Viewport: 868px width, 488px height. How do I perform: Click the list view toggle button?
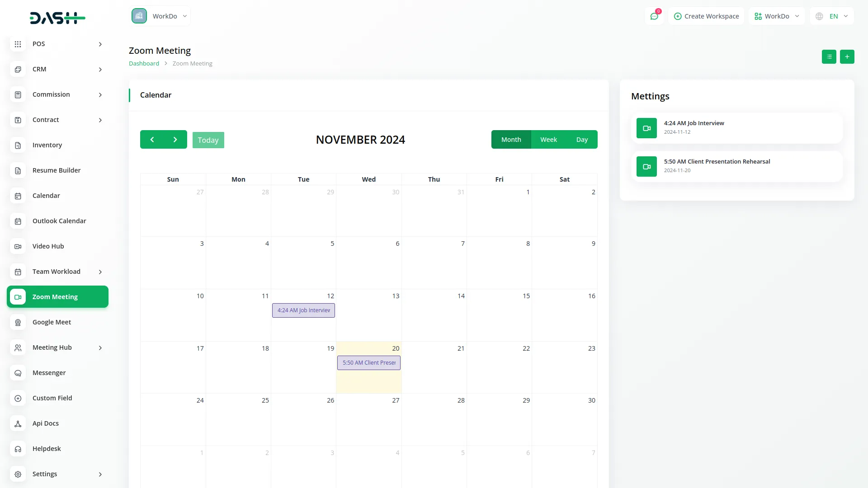coord(829,56)
